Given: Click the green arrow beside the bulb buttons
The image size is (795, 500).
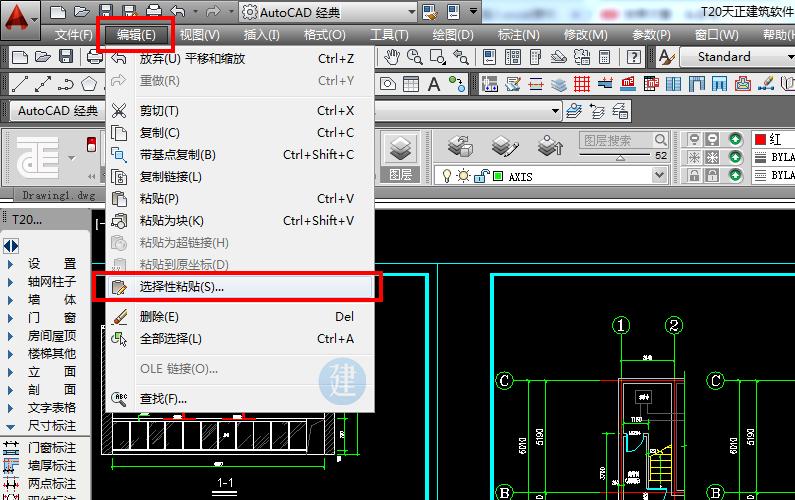Looking at the screenshot, I should (x=735, y=139).
